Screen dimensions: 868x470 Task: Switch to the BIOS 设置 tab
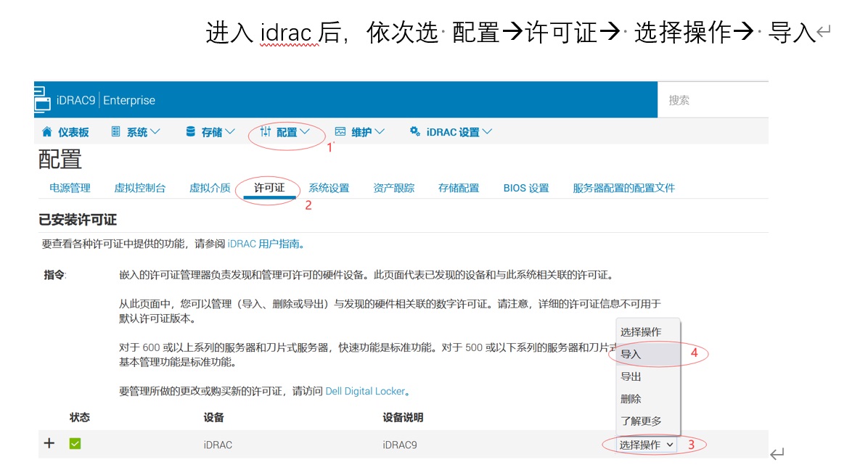[526, 188]
